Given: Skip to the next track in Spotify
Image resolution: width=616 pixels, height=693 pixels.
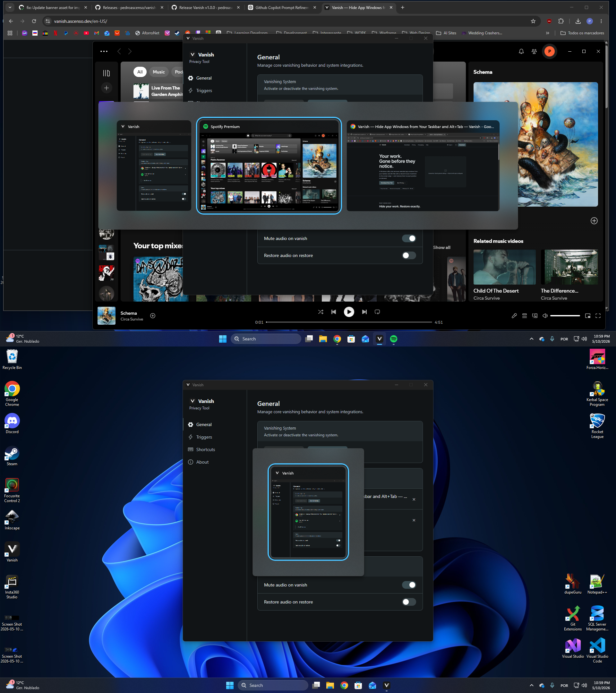Looking at the screenshot, I should point(364,312).
